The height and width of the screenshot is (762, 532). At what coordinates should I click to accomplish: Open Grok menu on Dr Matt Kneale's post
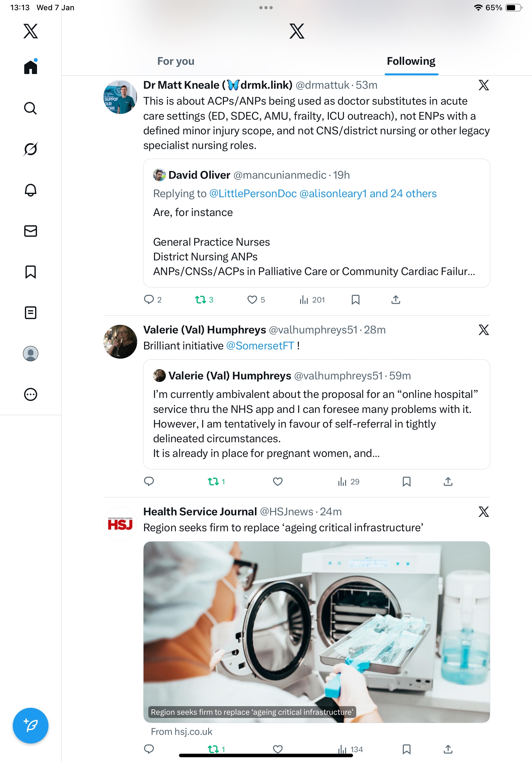pos(484,85)
